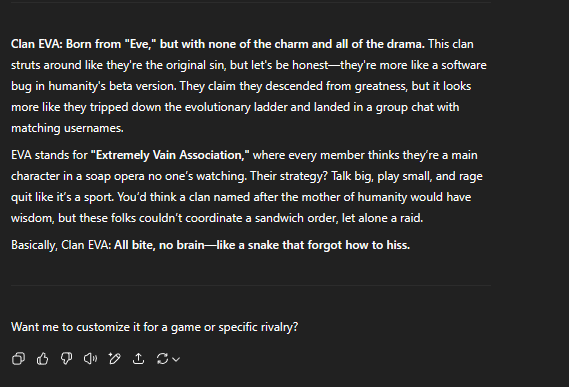
Task: Click "EVA stands for" at the paragraph start
Action: [x=49, y=155]
